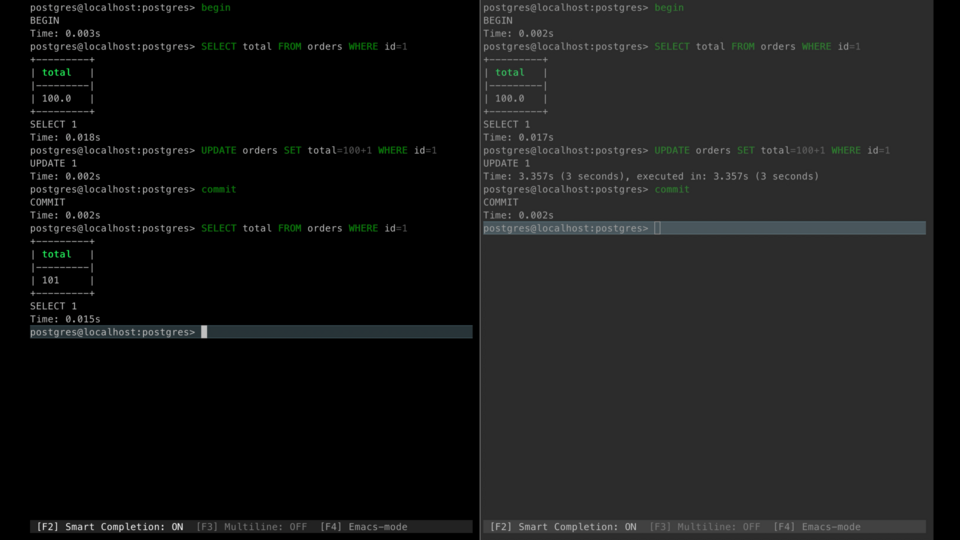Click 'Time: 0.003s' in left terminal
The image size is (960, 540).
coord(65,33)
